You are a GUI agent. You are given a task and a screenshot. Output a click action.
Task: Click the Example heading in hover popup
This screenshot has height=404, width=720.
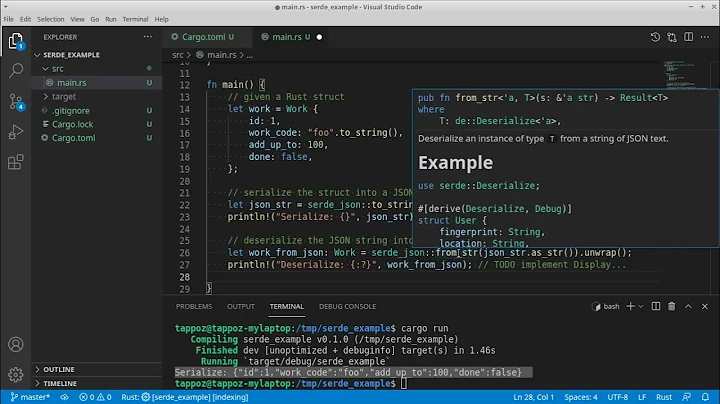pos(456,163)
